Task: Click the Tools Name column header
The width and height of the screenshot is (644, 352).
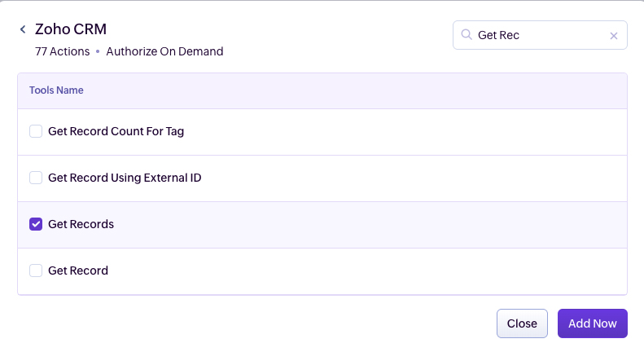Action: tap(56, 90)
